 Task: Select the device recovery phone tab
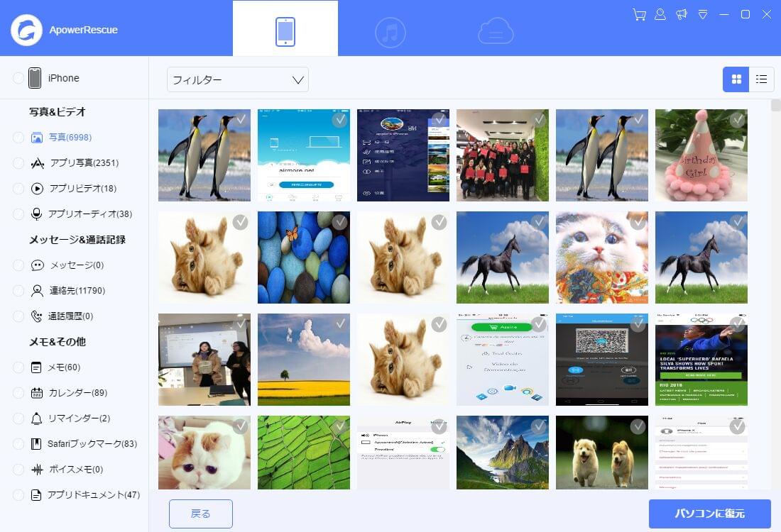coord(285,32)
